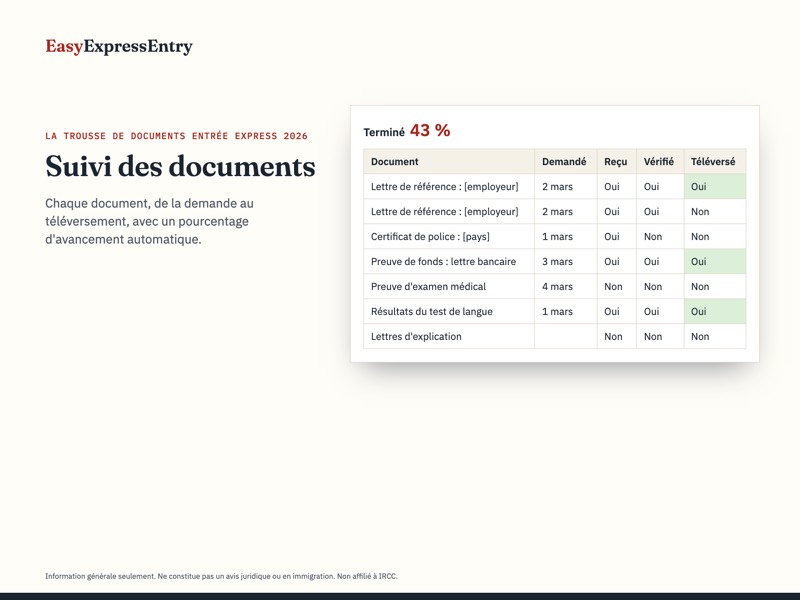Click green Téléversé 'Oui' in a Lettre de référence row
This screenshot has width=800, height=600.
[x=715, y=186]
